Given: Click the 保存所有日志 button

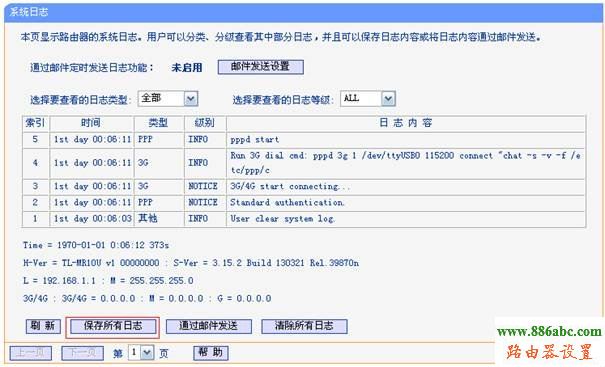Looking at the screenshot, I should click(x=113, y=326).
